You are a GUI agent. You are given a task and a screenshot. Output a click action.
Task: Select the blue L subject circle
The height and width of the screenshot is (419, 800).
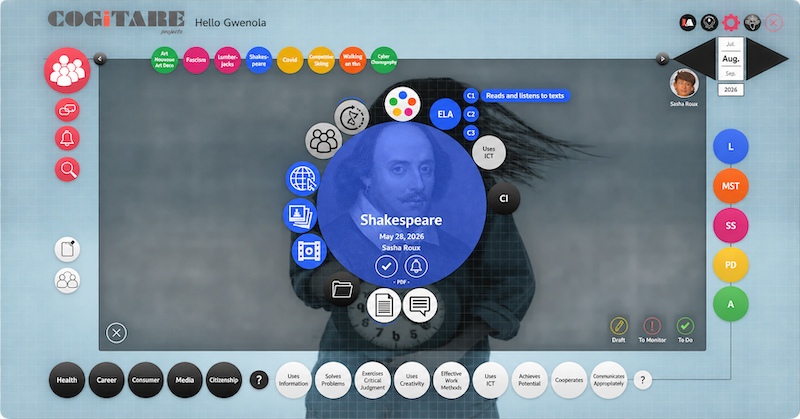click(731, 146)
